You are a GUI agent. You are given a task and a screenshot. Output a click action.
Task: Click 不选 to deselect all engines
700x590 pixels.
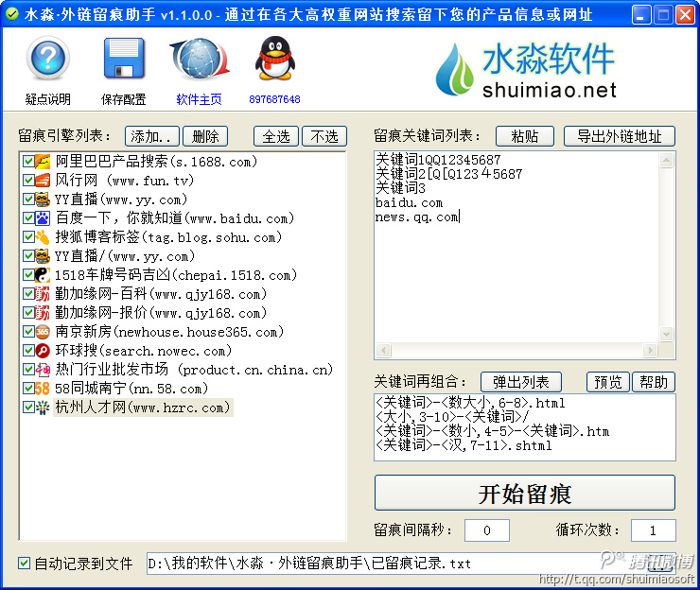[324, 136]
